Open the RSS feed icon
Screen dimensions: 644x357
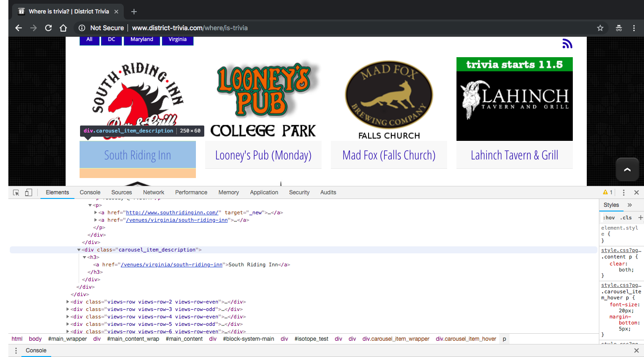[567, 44]
